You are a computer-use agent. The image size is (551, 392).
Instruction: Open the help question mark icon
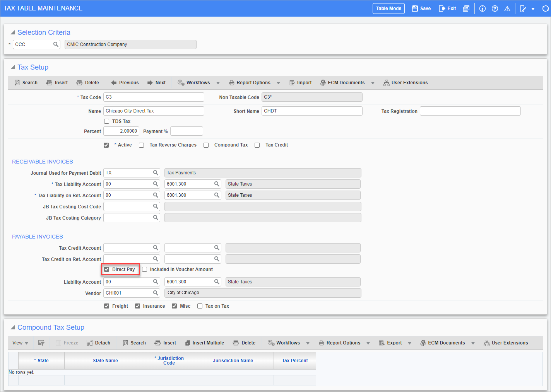point(495,9)
